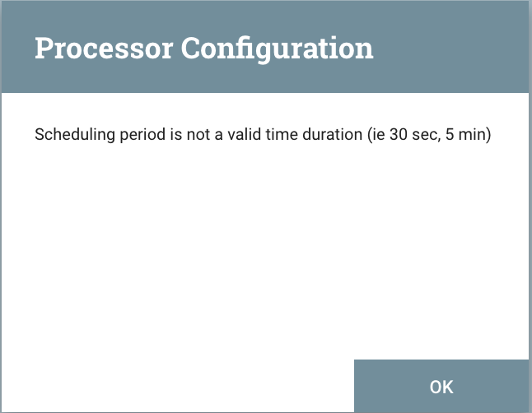Click the Processor Configuration dialog title

tap(203, 48)
